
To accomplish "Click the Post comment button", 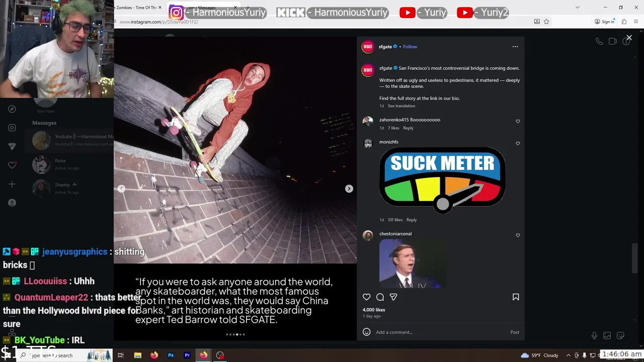I will click(515, 332).
